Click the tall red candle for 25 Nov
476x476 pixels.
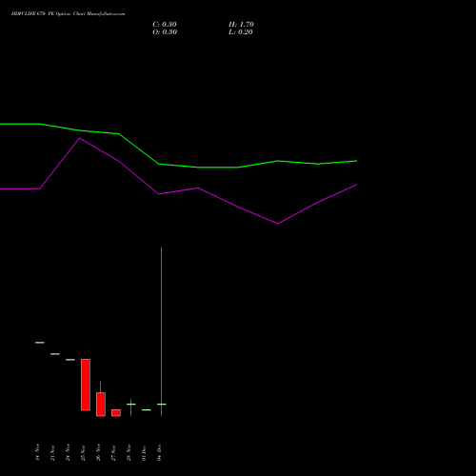[x=86, y=385]
